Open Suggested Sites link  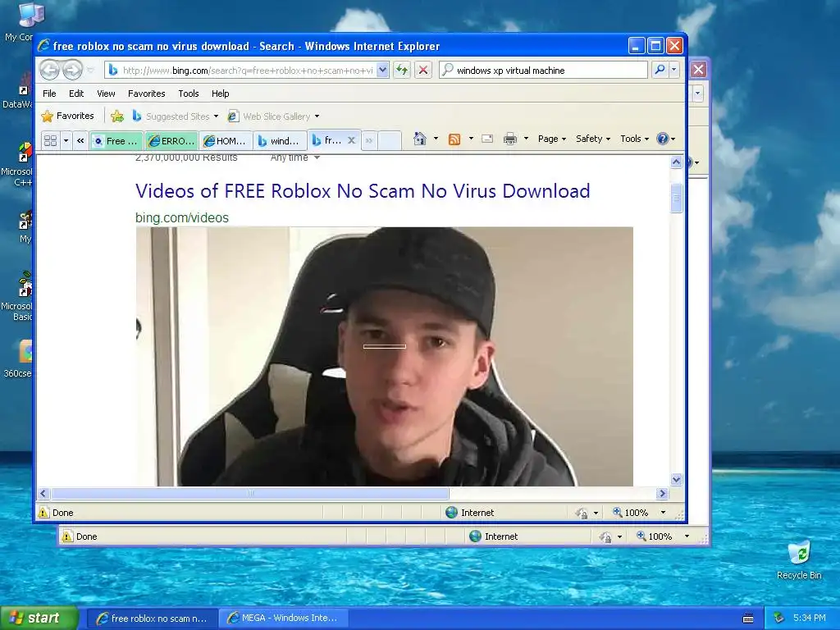[176, 116]
